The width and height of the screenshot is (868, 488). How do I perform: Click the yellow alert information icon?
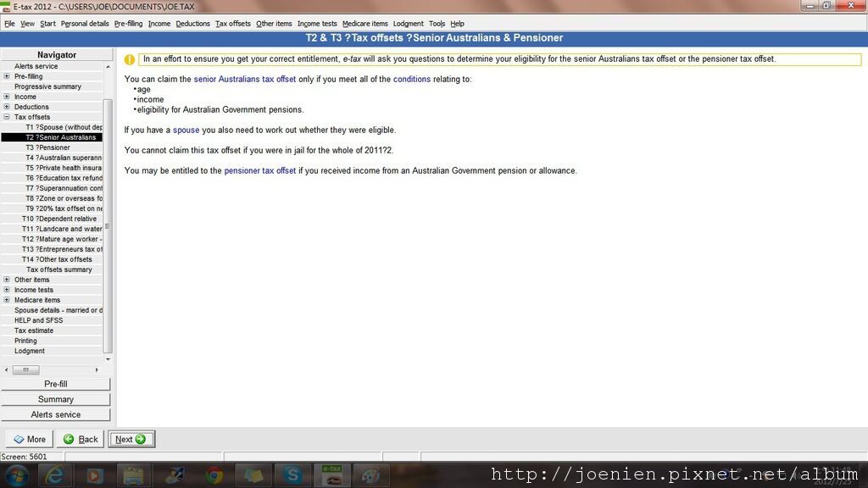point(130,60)
